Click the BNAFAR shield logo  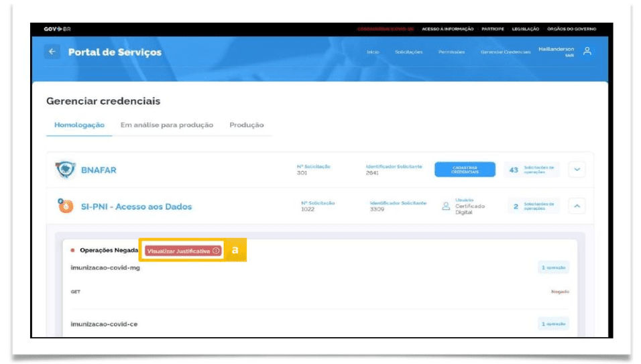tap(65, 170)
